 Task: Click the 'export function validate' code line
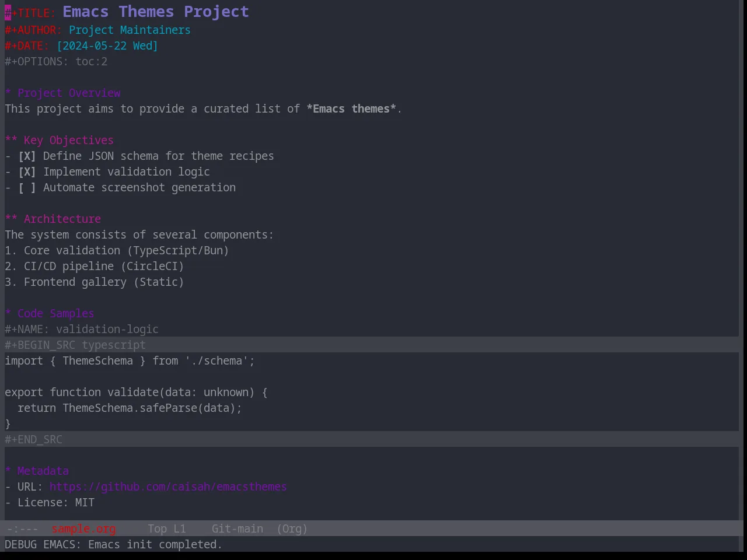[x=136, y=393]
